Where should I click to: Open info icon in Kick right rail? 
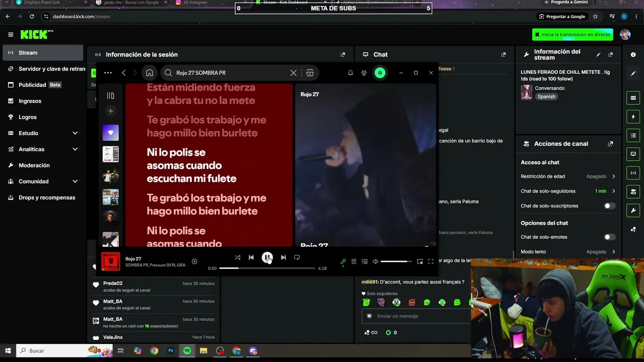coord(633,55)
